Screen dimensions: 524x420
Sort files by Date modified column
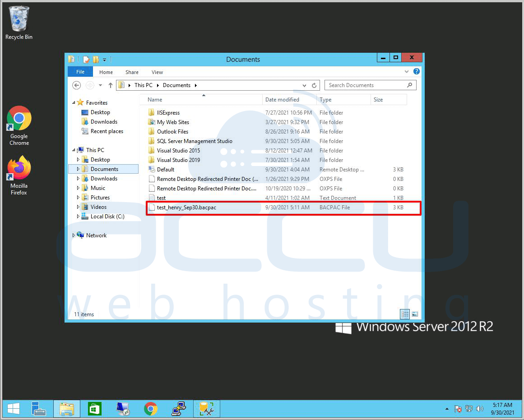tap(282, 100)
